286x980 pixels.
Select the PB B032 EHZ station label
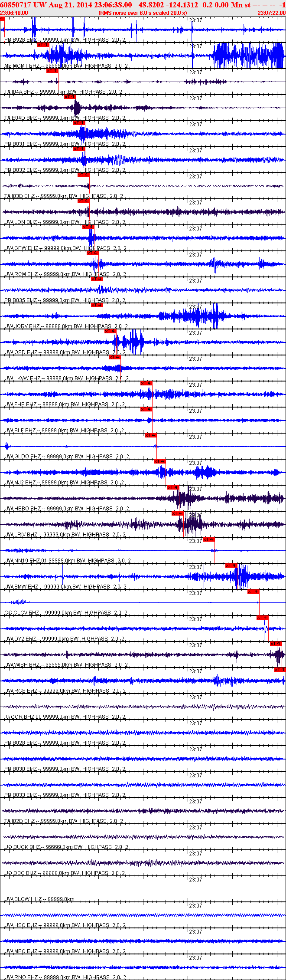click(65, 170)
